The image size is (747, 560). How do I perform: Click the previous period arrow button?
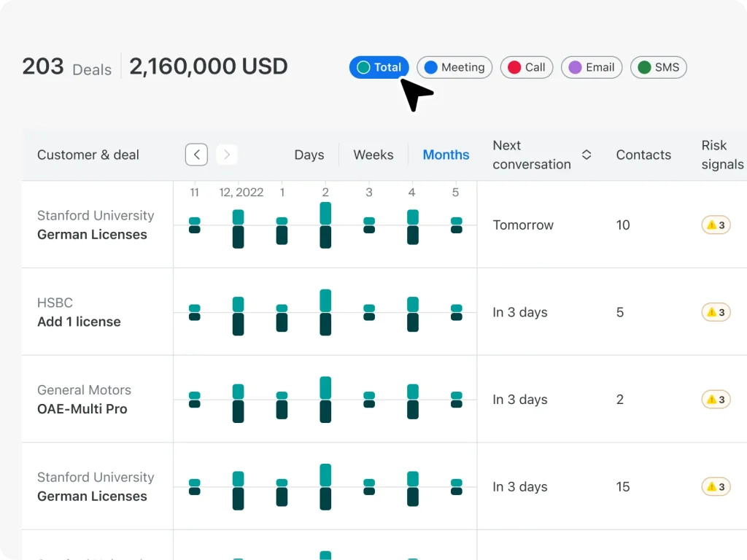[x=196, y=155]
